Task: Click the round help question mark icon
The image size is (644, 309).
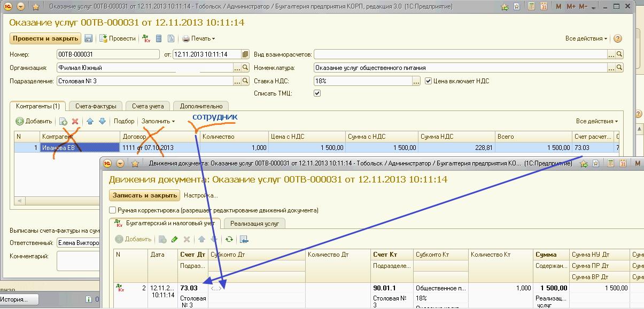Action: coord(618,38)
